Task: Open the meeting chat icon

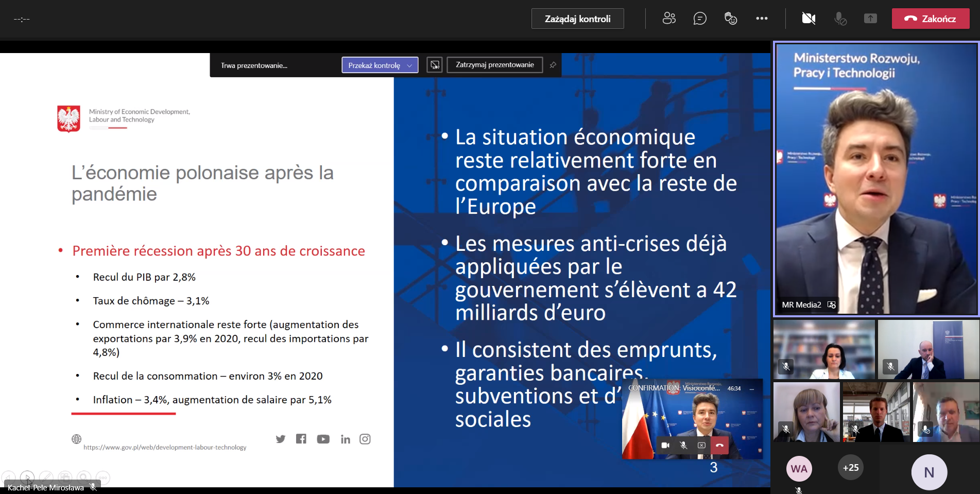Action: pyautogui.click(x=700, y=19)
